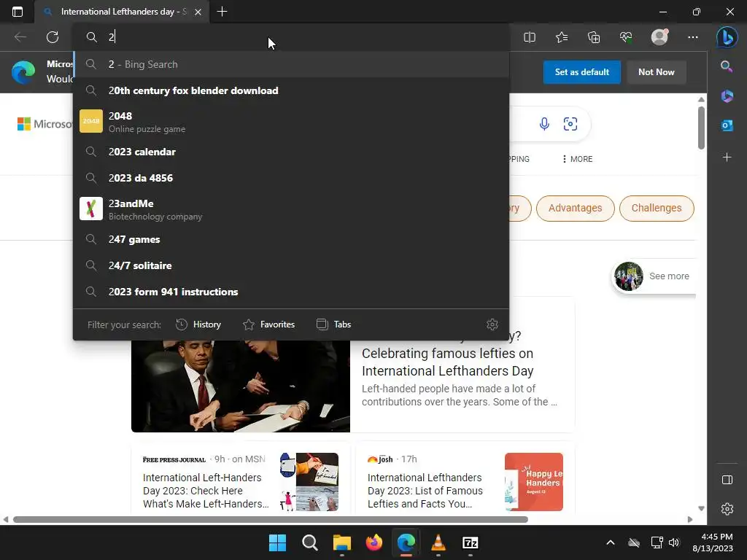Open clock and date 4:45 PM

click(713, 542)
